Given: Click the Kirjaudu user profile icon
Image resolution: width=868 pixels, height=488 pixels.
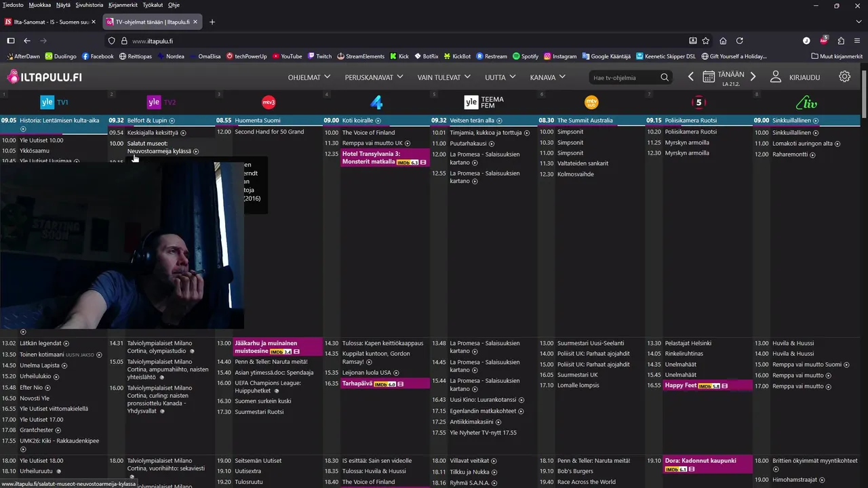Looking at the screenshot, I should tap(776, 77).
